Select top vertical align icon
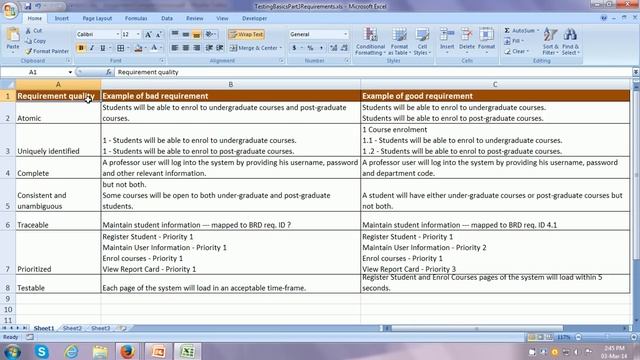 175,34
